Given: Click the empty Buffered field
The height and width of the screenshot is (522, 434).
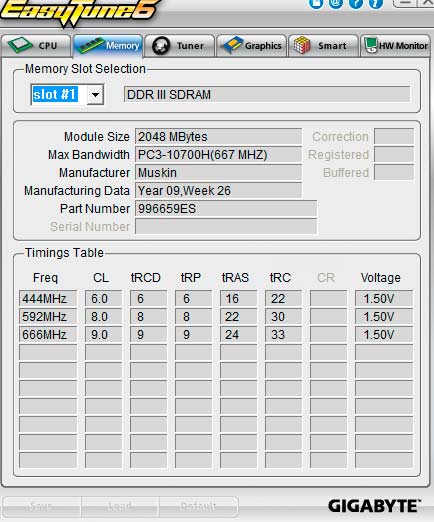Looking at the screenshot, I should 394,173.
